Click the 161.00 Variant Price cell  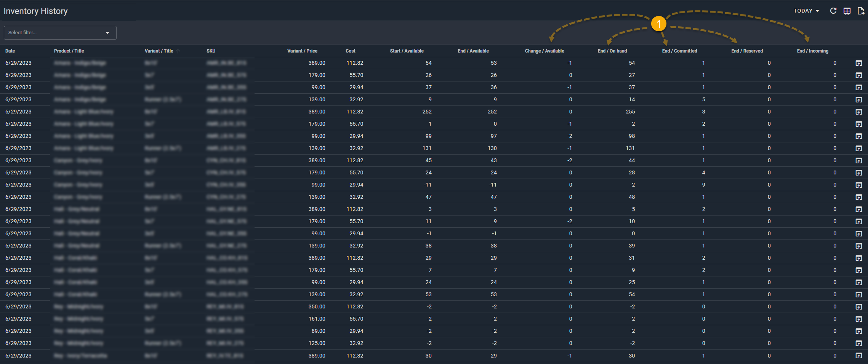pos(317,319)
